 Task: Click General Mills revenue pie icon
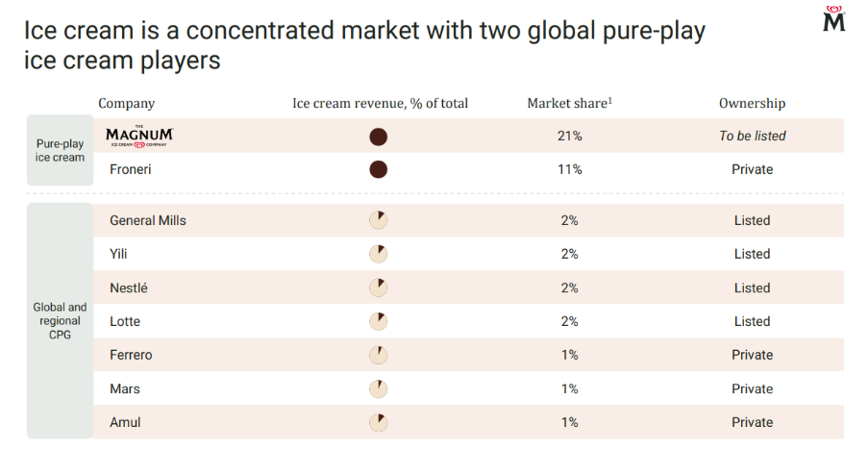(378, 220)
